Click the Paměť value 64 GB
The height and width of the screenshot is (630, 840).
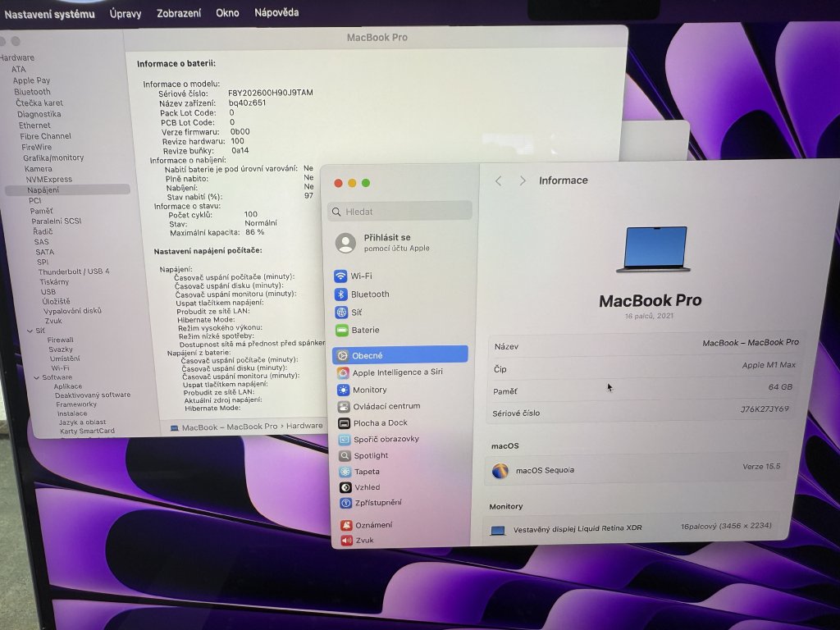point(780,387)
